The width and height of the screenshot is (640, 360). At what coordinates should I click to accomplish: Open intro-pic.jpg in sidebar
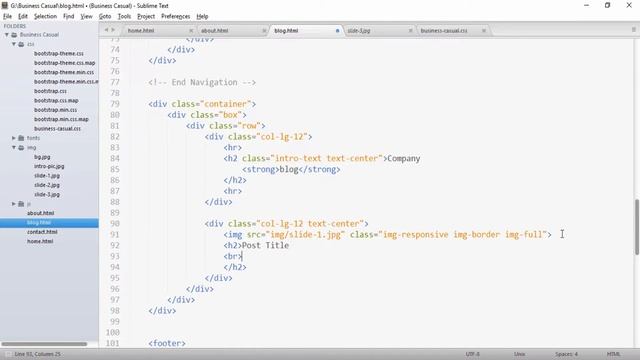click(49, 166)
